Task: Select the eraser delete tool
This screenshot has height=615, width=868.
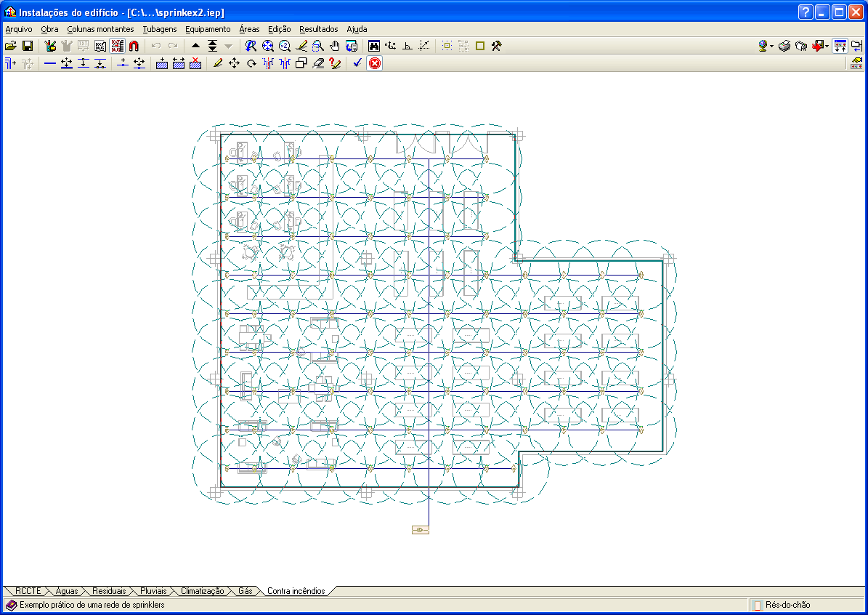Action: (x=318, y=63)
